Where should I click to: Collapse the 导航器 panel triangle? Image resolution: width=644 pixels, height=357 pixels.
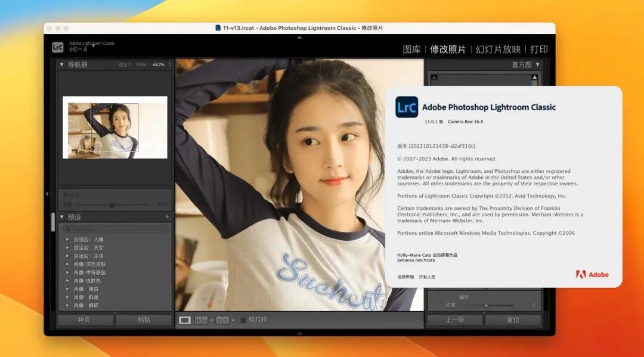click(x=61, y=64)
